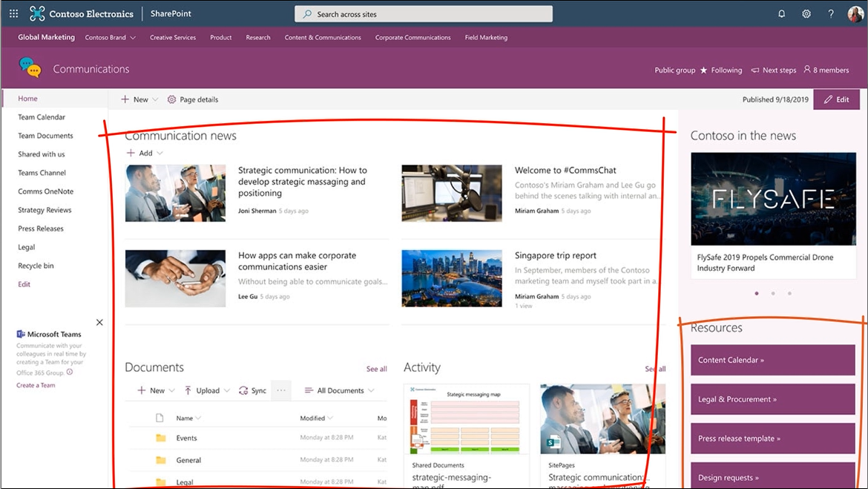
Task: Open Product in top navigation
Action: (x=221, y=38)
